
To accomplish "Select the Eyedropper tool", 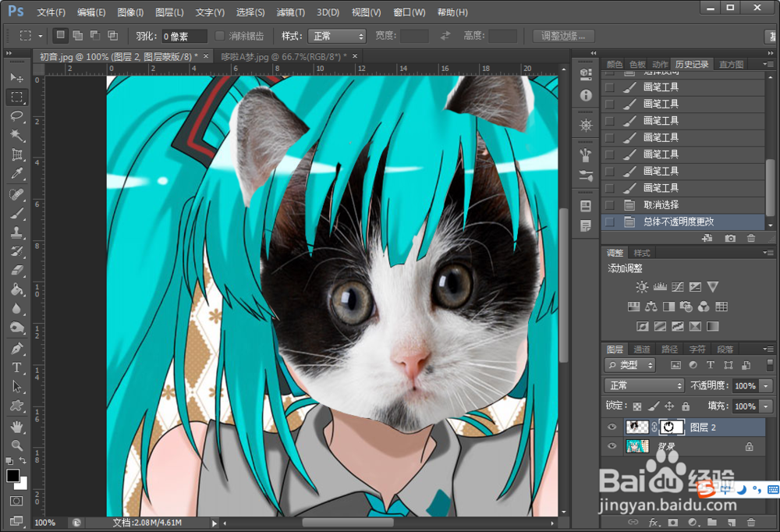I will pos(16,174).
